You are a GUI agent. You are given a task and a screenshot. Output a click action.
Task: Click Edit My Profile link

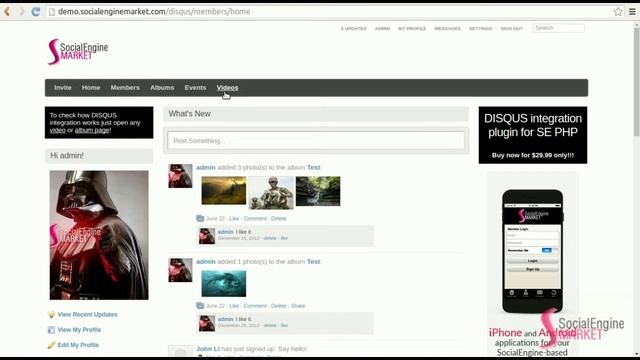point(78,345)
